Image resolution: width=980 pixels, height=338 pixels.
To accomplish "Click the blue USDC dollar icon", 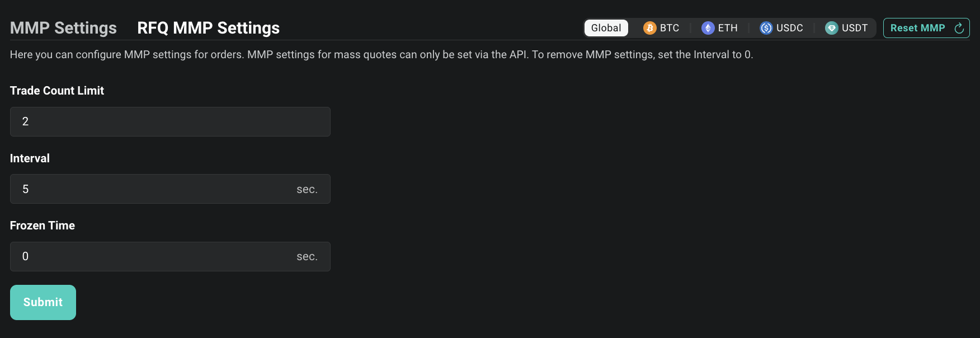I will tap(766, 28).
